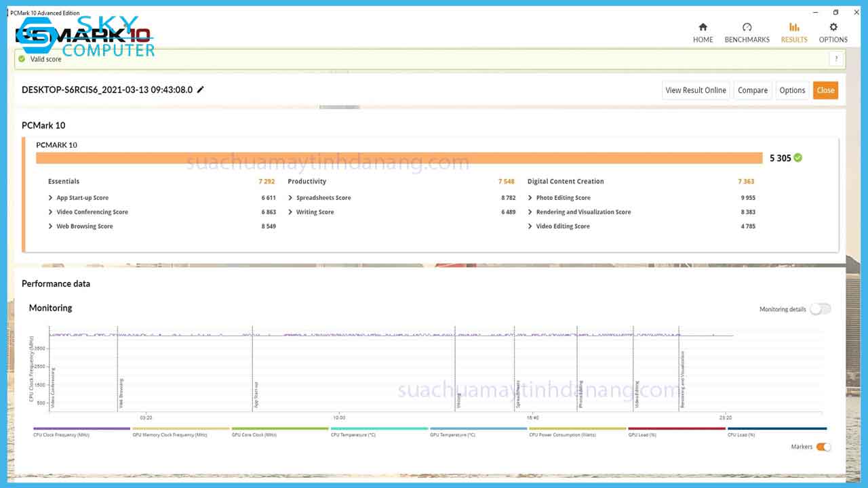Viewport: 868px width, 488px height.
Task: Open the result with View Result Online
Action: pos(696,89)
